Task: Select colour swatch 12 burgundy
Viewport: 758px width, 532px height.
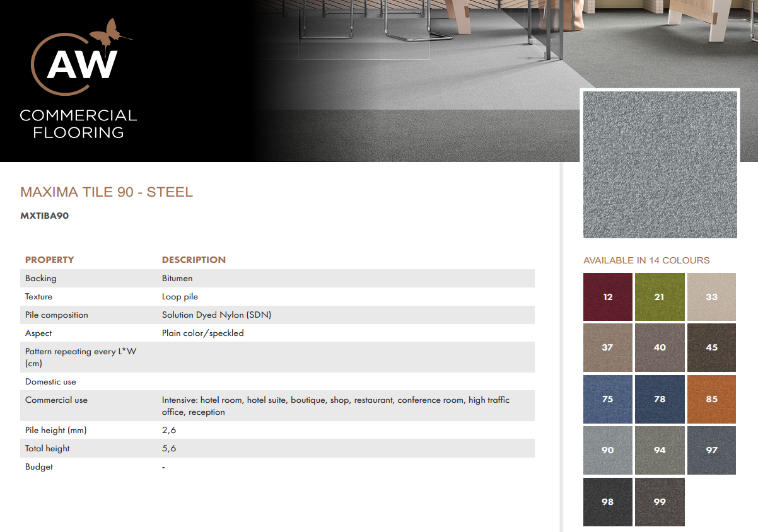Action: (x=607, y=297)
